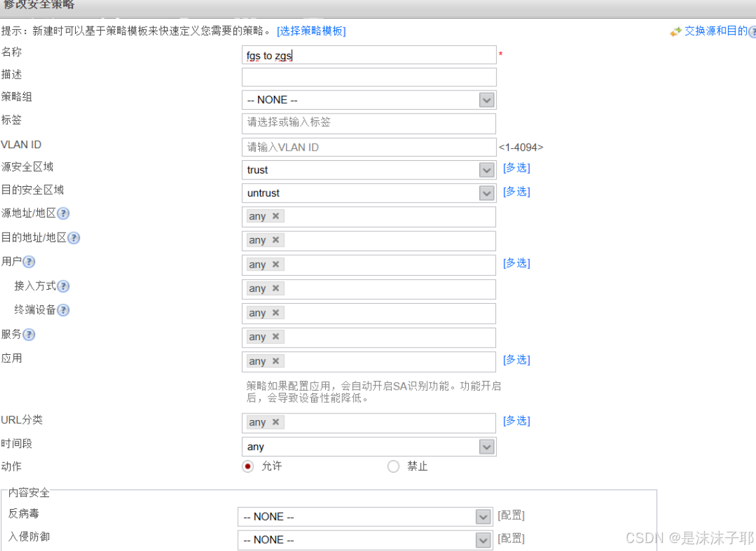
Task: Click 多选 link beside 源安全区域
Action: (517, 168)
